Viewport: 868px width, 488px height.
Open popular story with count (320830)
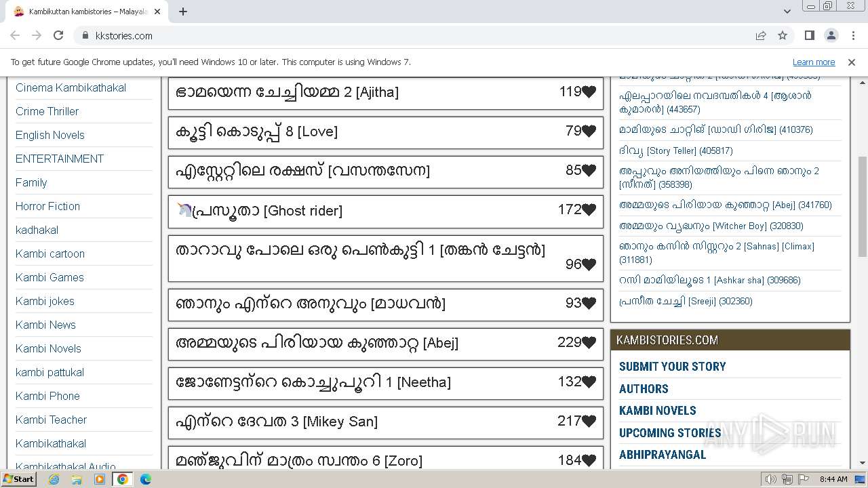tap(711, 226)
